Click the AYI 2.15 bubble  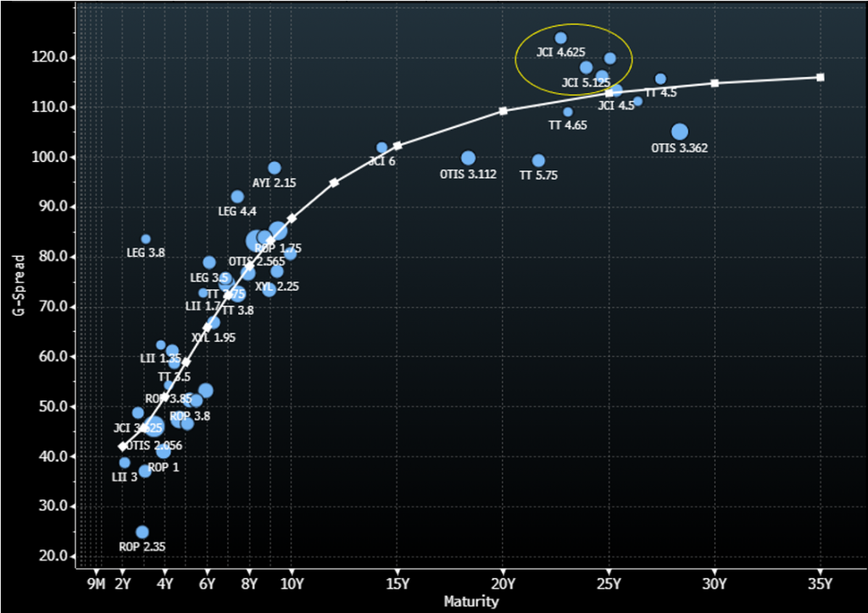(274, 168)
